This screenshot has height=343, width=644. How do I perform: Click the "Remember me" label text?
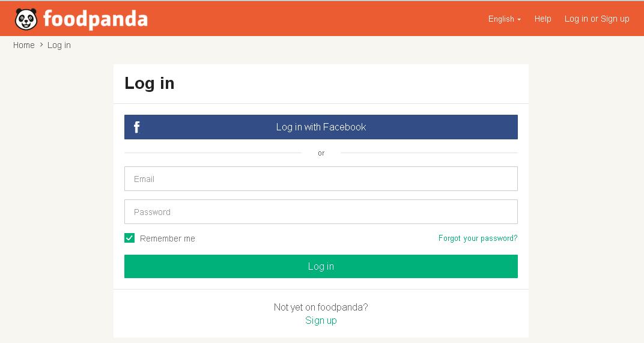pyautogui.click(x=167, y=238)
